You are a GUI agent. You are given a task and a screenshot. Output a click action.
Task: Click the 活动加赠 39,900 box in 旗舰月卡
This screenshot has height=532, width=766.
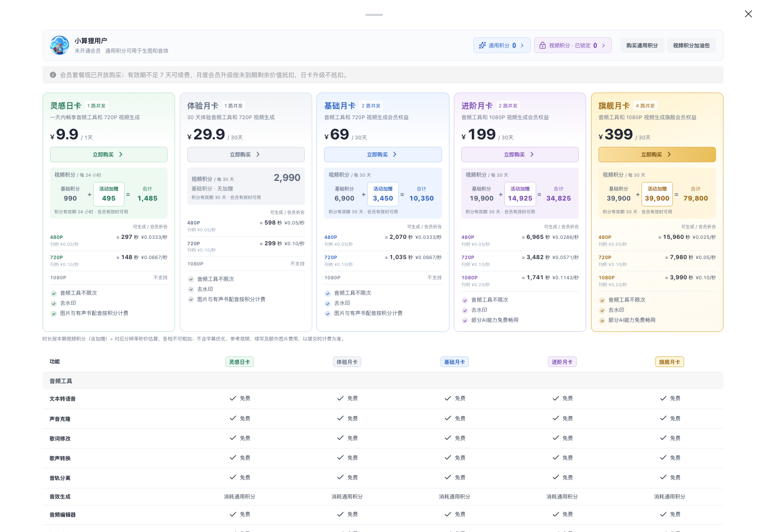(x=657, y=194)
